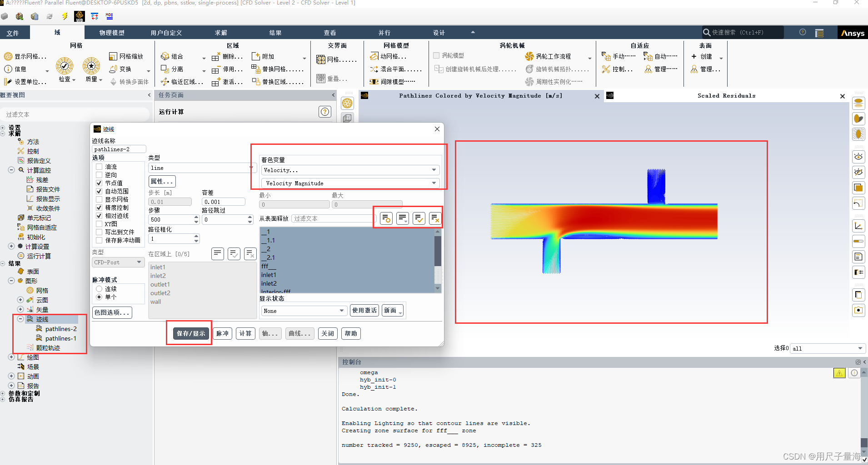The image size is (868, 465).
Task: Select the 单个 pulse mode radio button
Action: click(x=99, y=297)
